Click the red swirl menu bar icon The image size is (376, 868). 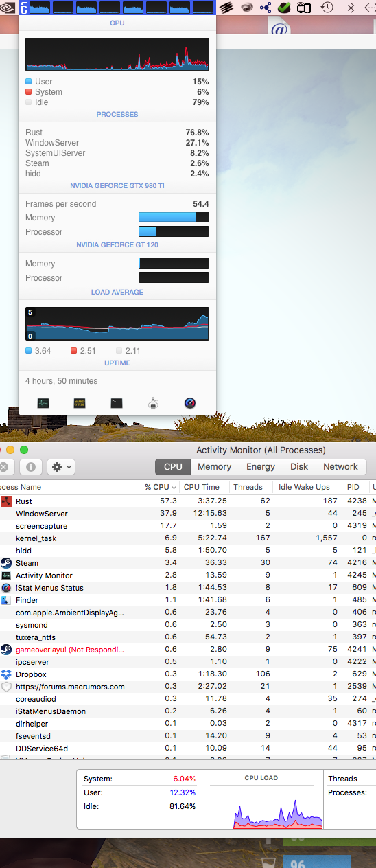[x=246, y=8]
